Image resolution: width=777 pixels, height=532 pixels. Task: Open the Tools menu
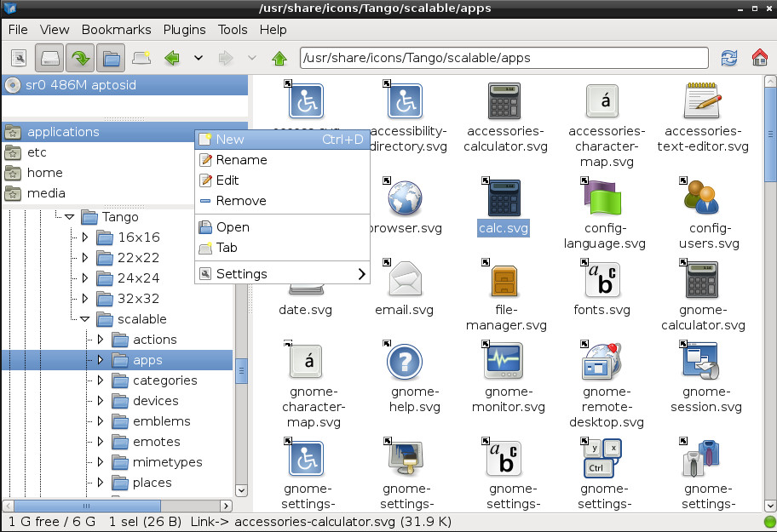tap(233, 30)
